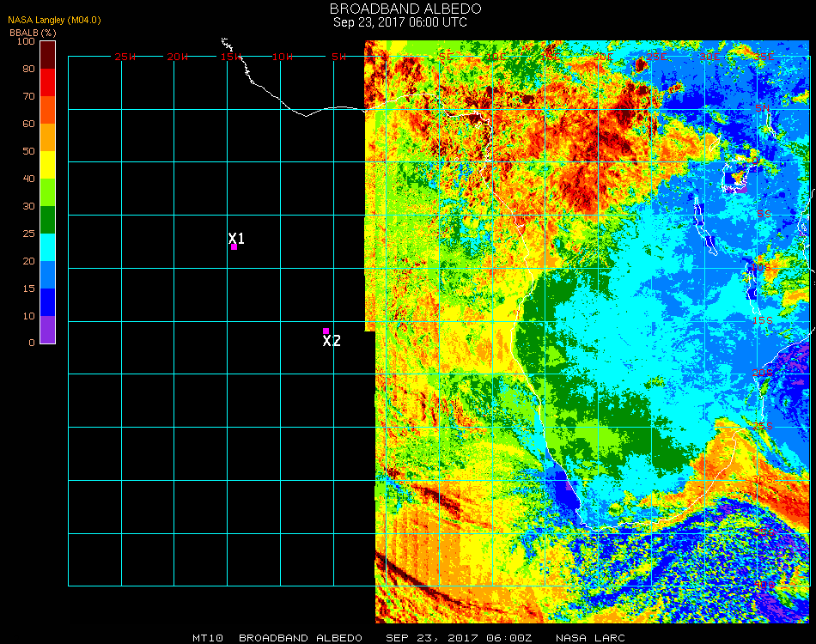Click the 15W longitude label

232,57
